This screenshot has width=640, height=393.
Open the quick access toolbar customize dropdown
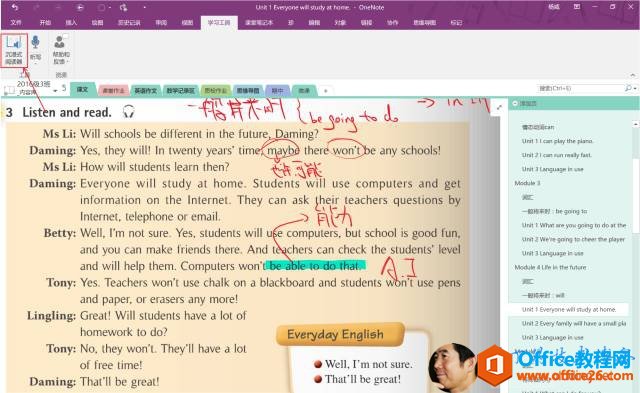point(144,7)
